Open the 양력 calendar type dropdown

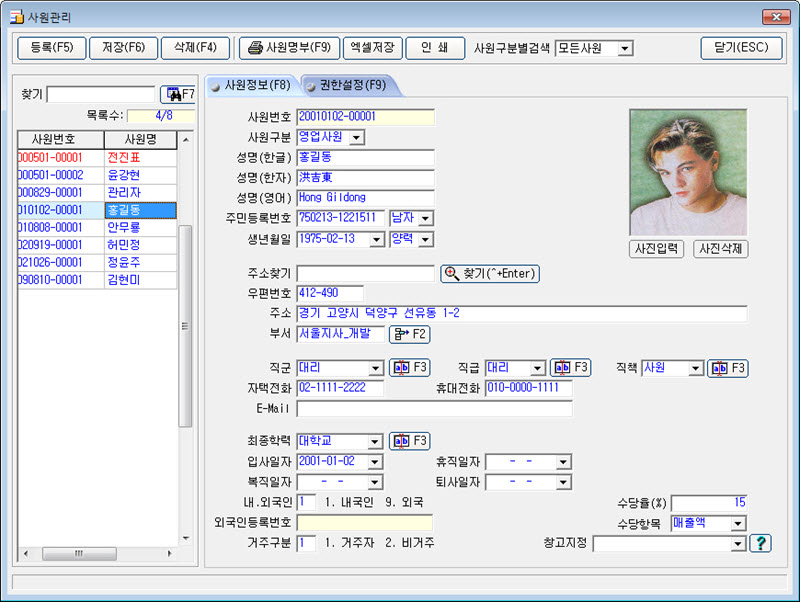click(426, 240)
